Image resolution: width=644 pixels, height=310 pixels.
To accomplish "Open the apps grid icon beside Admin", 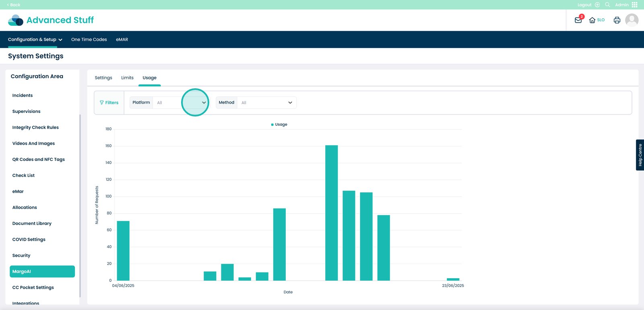I will click(x=635, y=5).
